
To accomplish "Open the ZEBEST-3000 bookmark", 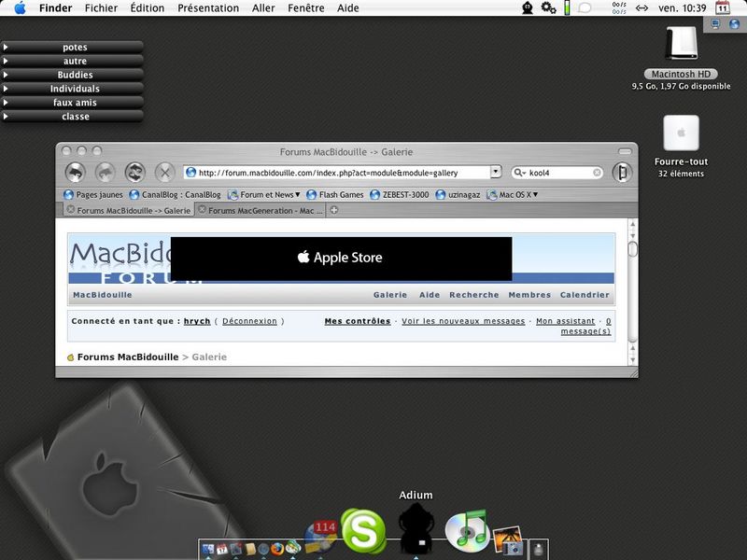I will pyautogui.click(x=400, y=195).
